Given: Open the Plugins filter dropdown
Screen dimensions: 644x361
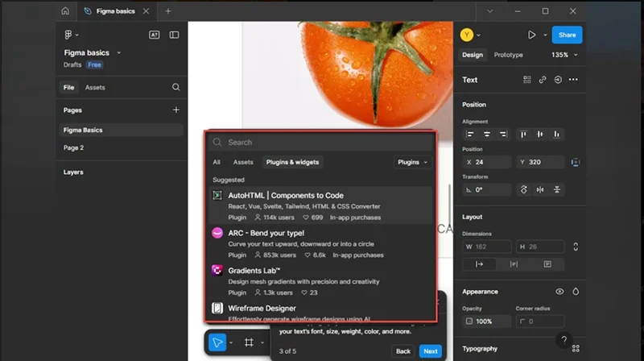Looking at the screenshot, I should click(x=412, y=162).
